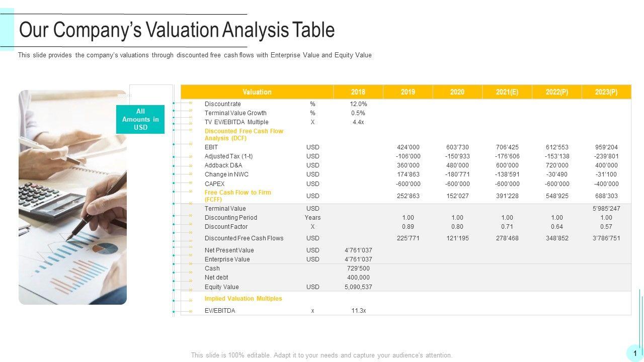Click the 2023(P) column header
644x362 pixels.
pyautogui.click(x=606, y=92)
